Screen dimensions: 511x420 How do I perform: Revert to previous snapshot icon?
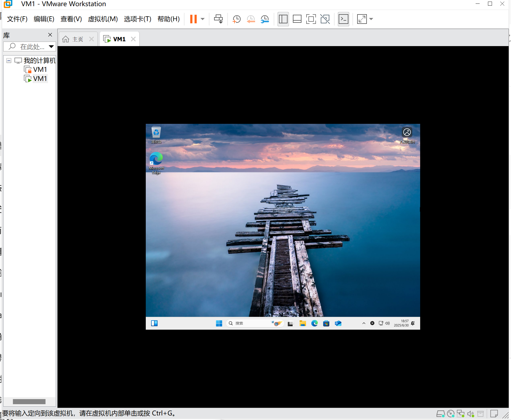tap(251, 19)
